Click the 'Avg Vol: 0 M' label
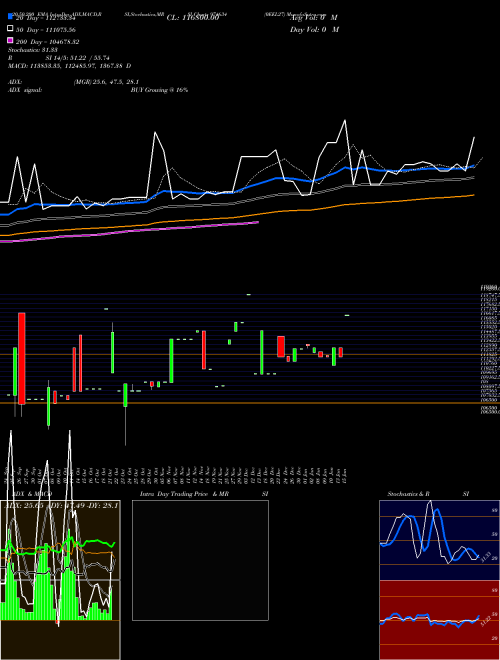This screenshot has height=660, width=500. pos(314,18)
